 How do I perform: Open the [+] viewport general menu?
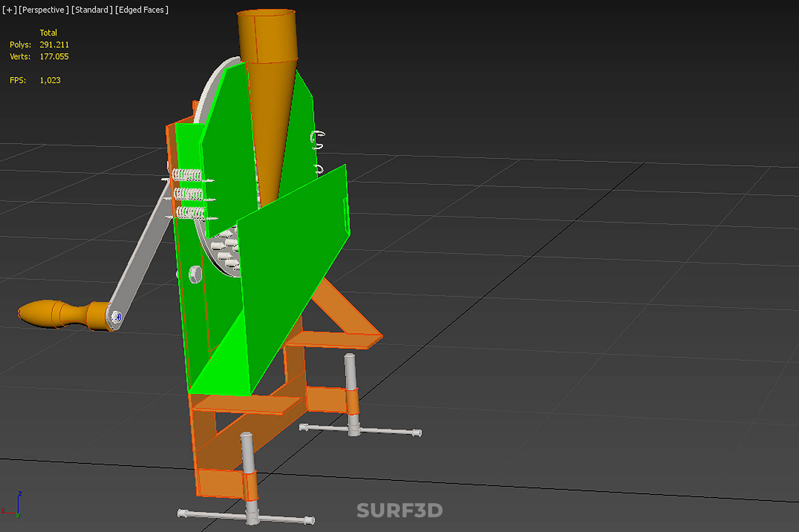10,10
